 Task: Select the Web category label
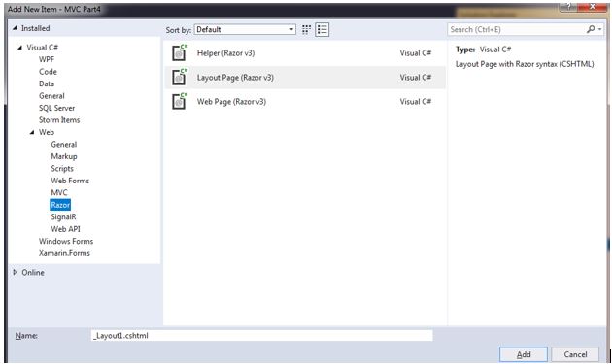click(47, 132)
